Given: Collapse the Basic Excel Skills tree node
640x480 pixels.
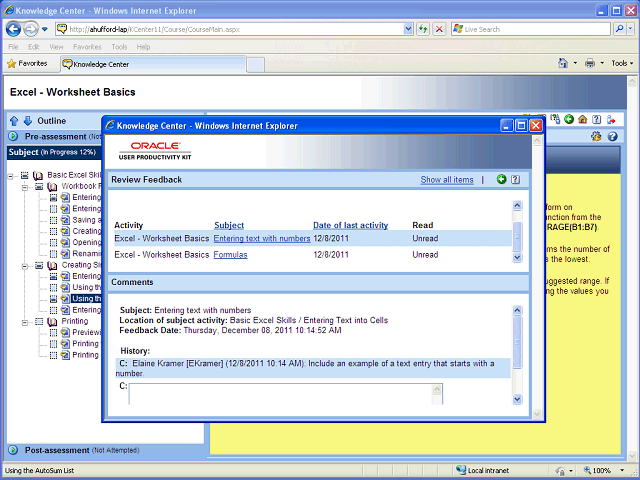Looking at the screenshot, I should [11, 176].
